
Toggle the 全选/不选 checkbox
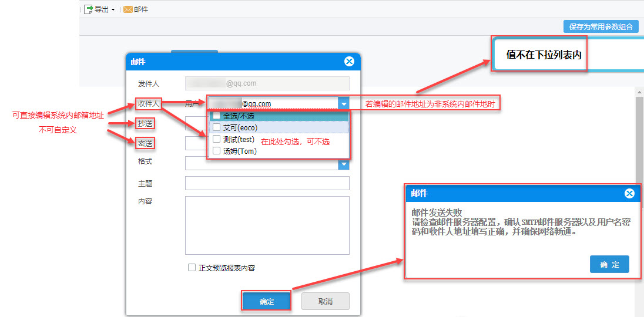tap(216, 116)
